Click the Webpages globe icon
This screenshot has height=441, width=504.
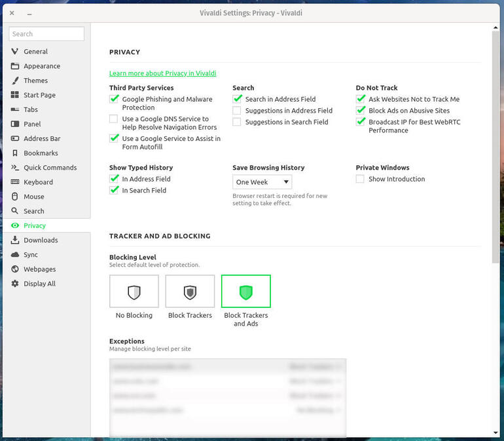[15, 269]
